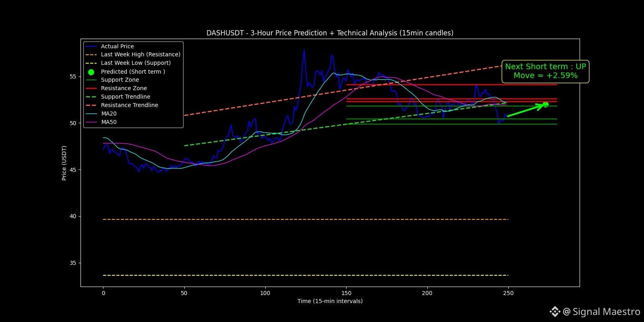The width and height of the screenshot is (644, 322).
Task: Click the 50 tick on the time axis
Action: [184, 293]
